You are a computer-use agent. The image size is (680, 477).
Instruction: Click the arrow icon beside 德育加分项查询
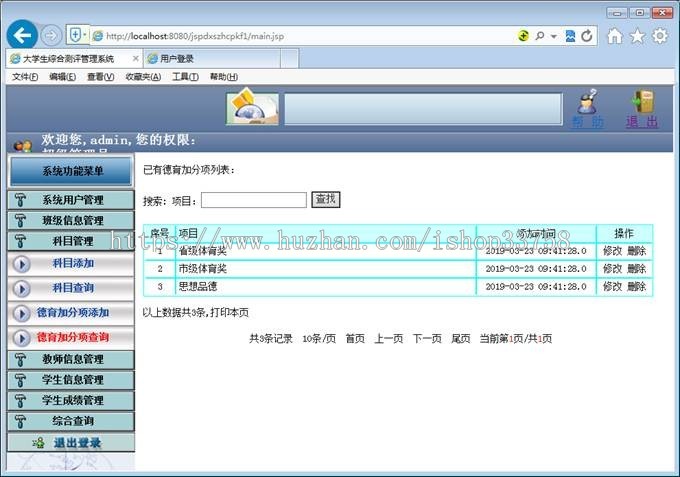pos(22,338)
